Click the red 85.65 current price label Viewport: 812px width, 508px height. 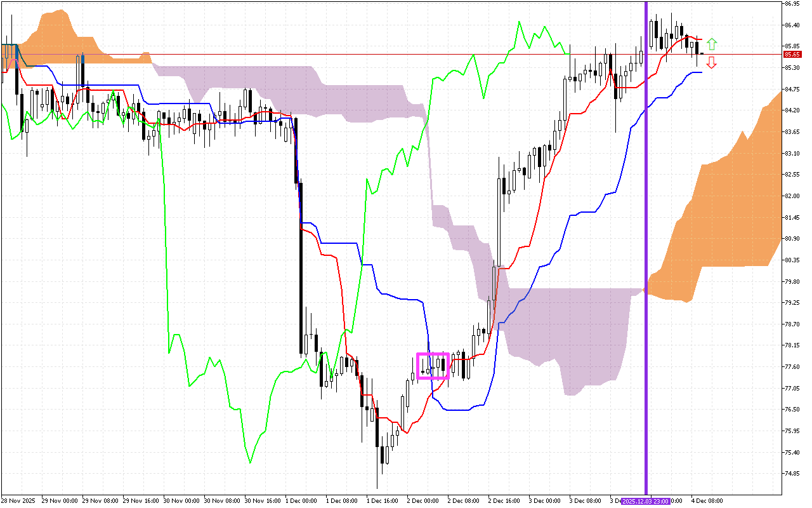790,55
